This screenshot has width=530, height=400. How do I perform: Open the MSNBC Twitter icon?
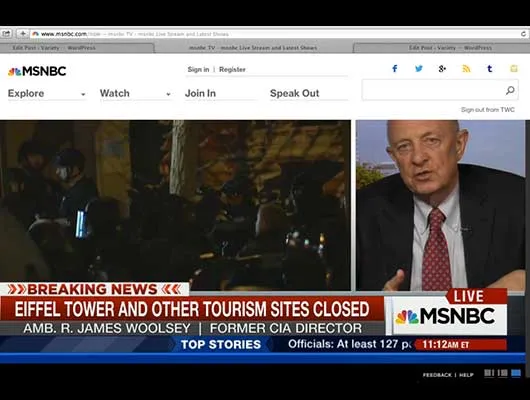coord(419,69)
